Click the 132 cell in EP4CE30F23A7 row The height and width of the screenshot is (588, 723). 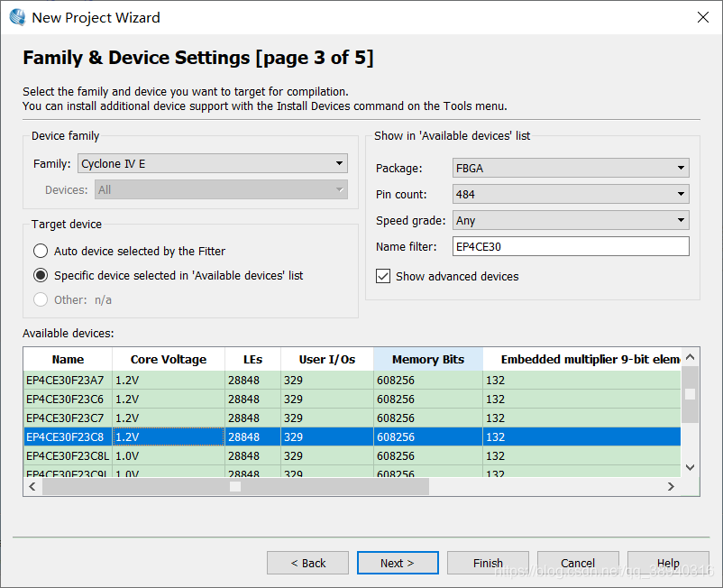581,380
